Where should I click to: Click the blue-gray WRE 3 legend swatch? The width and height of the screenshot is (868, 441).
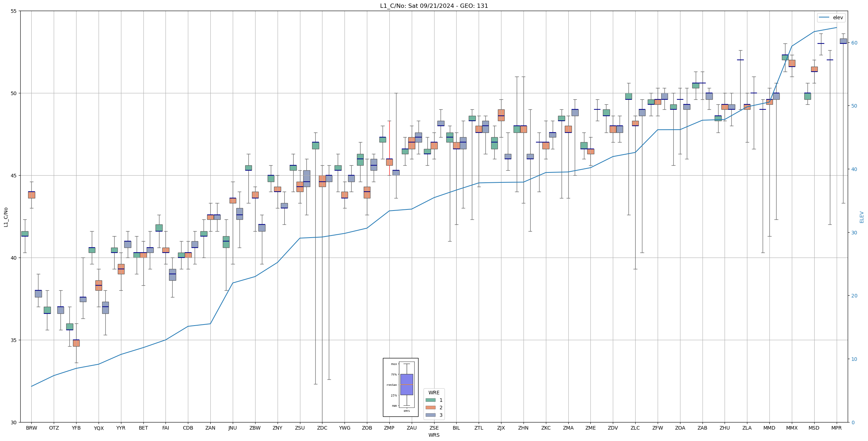431,415
